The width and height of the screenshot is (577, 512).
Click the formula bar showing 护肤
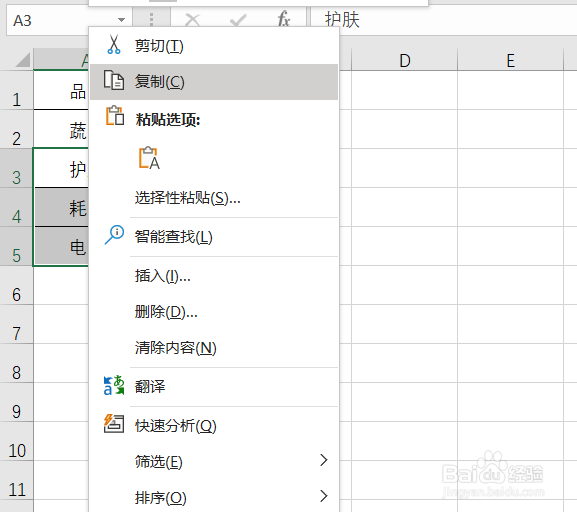(x=443, y=20)
